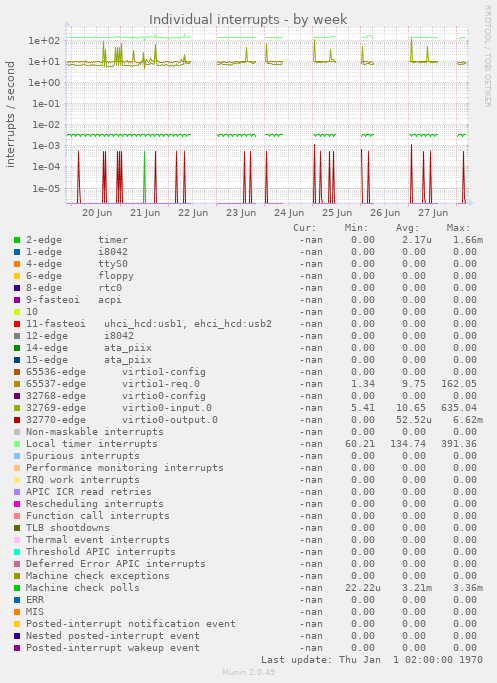Select the 'Thermal event interrupts' legend entry
The width and height of the screenshot is (497, 683).
(98, 540)
